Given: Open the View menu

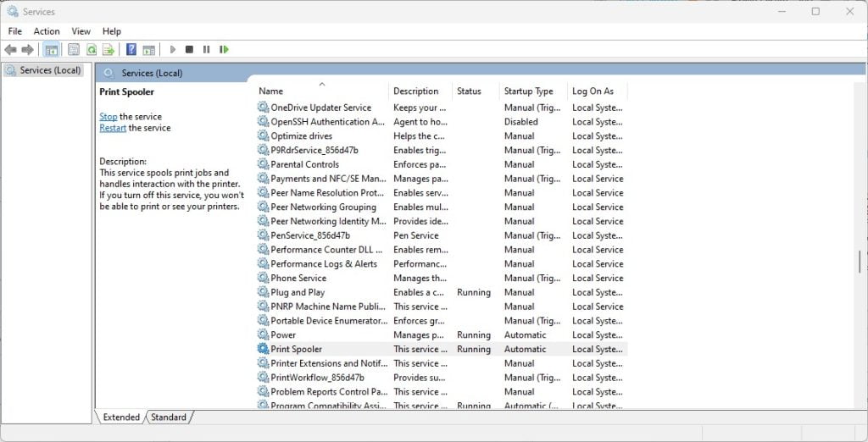Looking at the screenshot, I should click(x=81, y=31).
